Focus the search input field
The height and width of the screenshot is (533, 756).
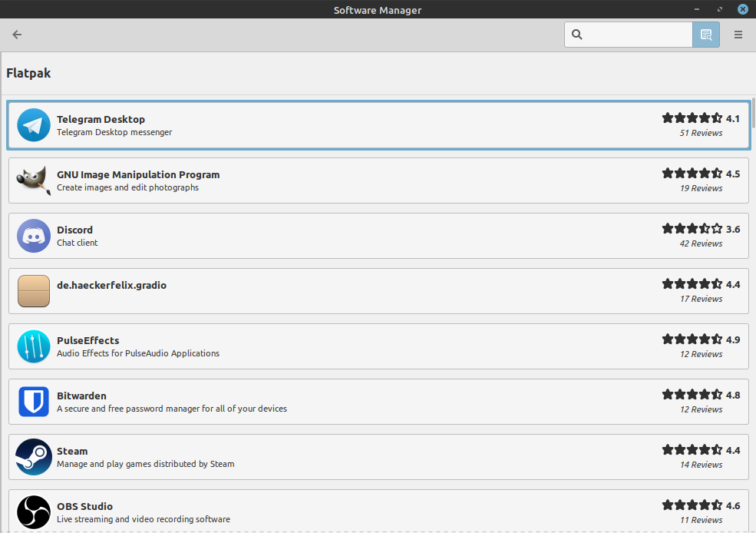tap(639, 35)
